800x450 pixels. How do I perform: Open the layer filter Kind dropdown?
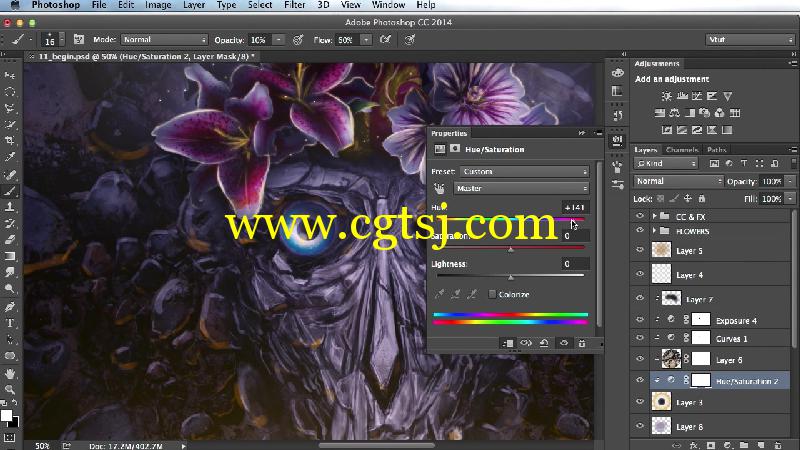pyautogui.click(x=665, y=163)
